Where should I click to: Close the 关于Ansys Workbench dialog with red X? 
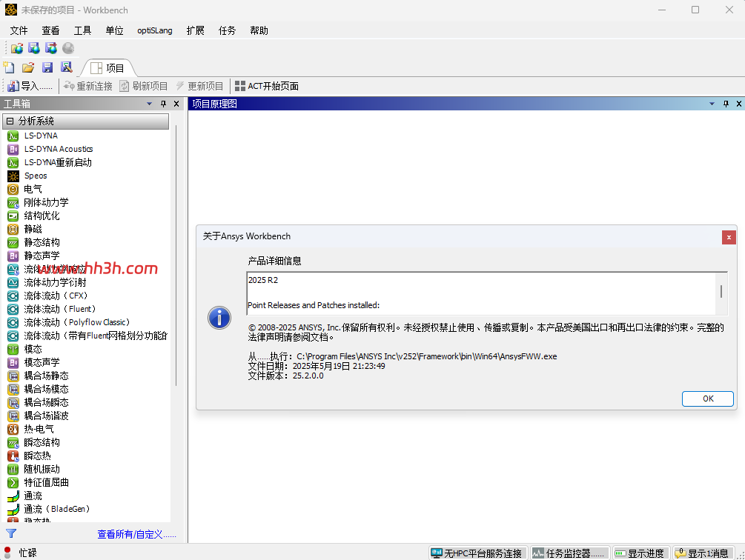click(729, 237)
